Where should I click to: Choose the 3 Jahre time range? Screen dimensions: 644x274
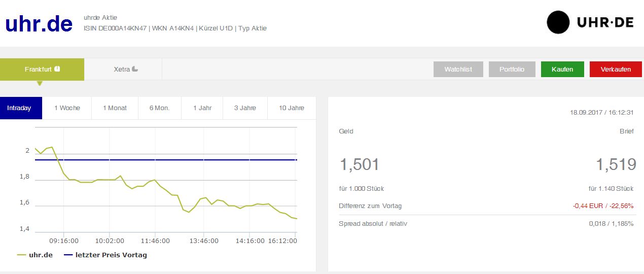(245, 108)
